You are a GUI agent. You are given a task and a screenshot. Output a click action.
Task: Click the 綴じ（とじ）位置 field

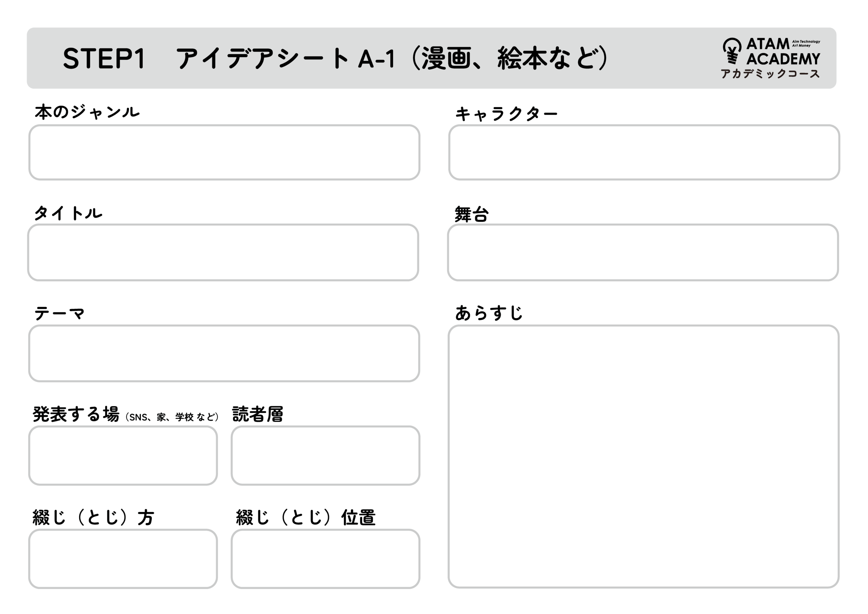coord(325,559)
